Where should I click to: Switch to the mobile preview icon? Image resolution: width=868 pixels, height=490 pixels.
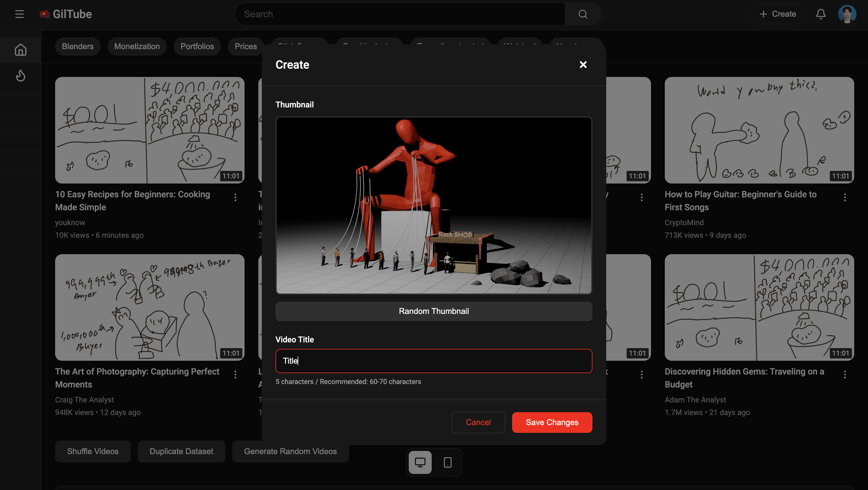(x=447, y=462)
